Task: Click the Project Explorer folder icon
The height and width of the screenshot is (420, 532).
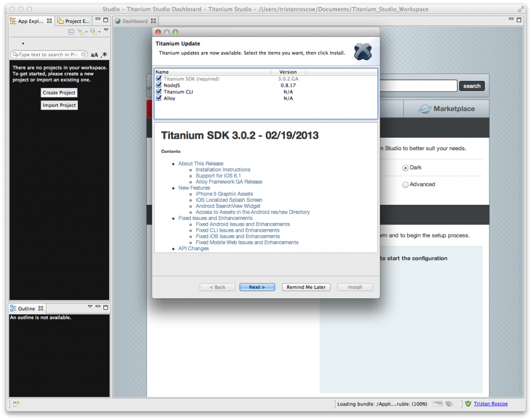Action: [60, 21]
